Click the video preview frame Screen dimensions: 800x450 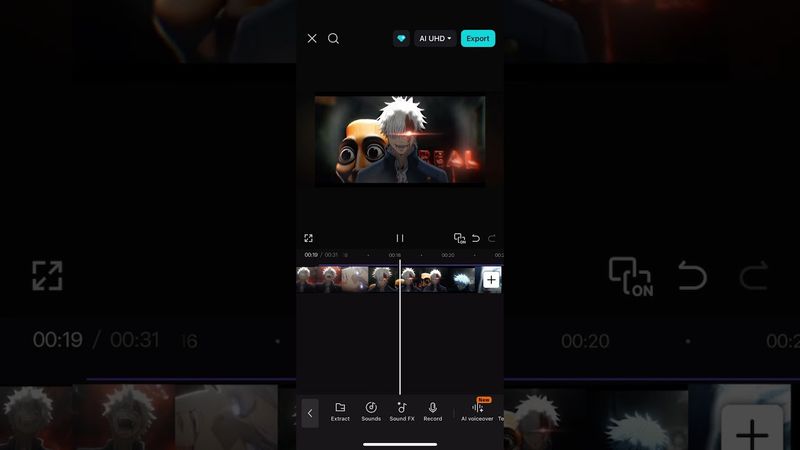click(400, 140)
